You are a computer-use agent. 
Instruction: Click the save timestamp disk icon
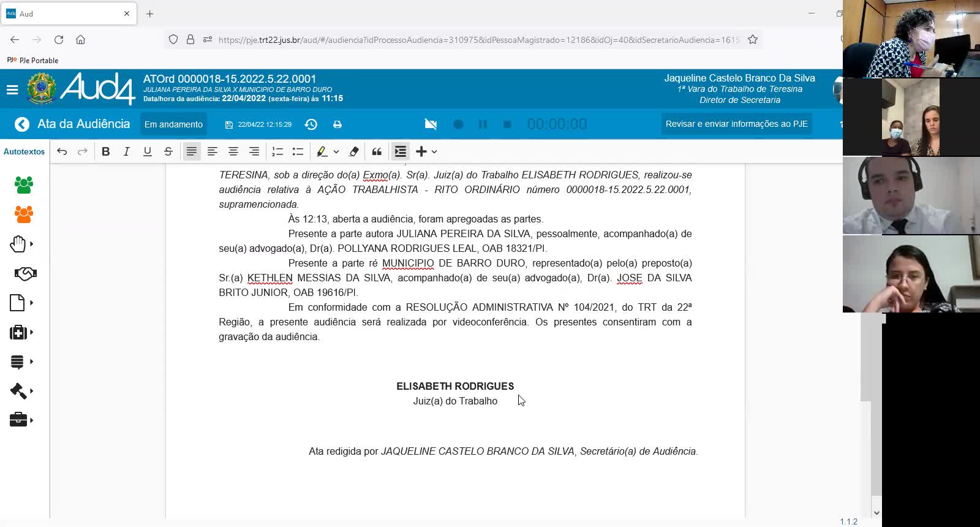click(x=229, y=125)
